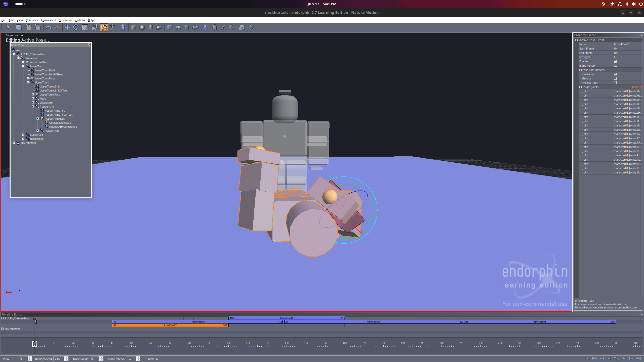Toggle the Gravity checkbox
This screenshot has width=644, height=362.
(x=615, y=78)
